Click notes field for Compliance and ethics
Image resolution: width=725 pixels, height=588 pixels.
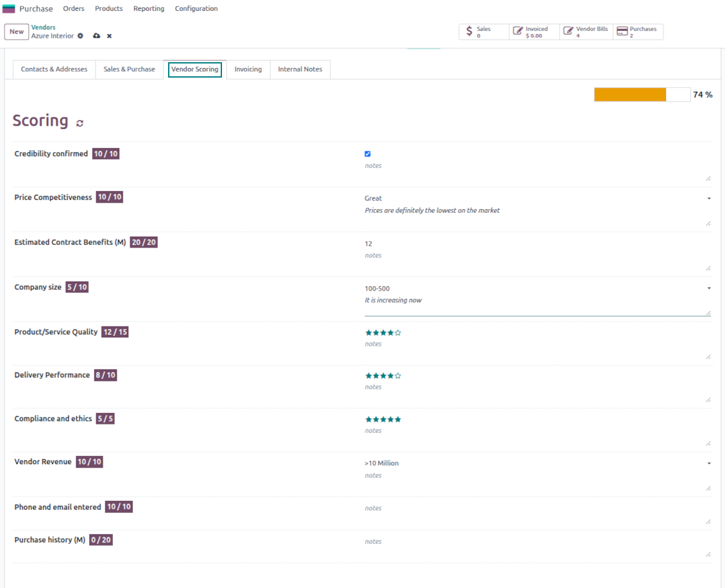[537, 436]
